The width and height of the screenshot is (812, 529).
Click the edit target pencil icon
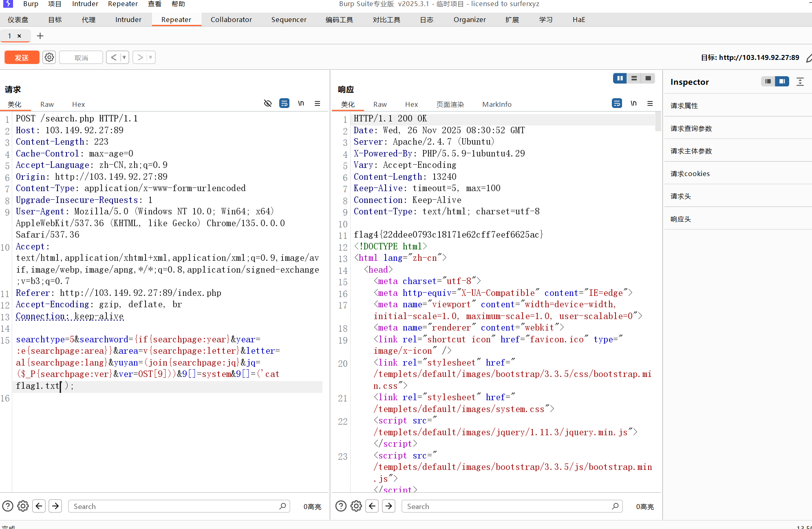click(x=809, y=58)
